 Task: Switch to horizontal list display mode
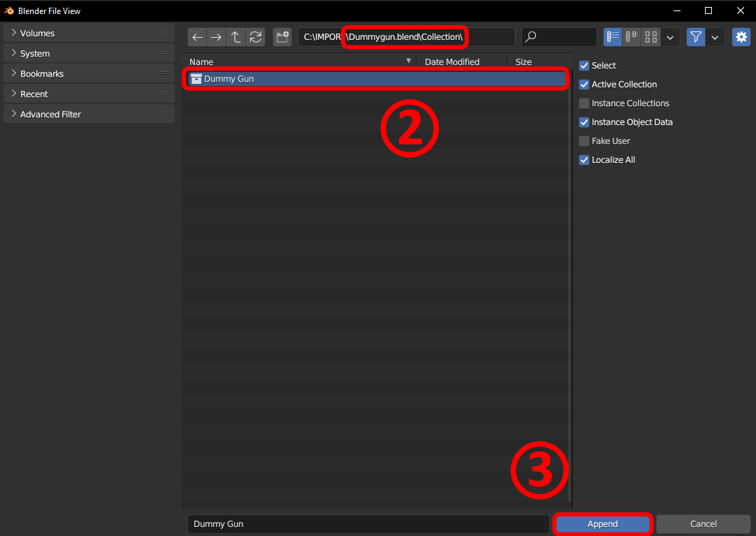click(x=632, y=37)
